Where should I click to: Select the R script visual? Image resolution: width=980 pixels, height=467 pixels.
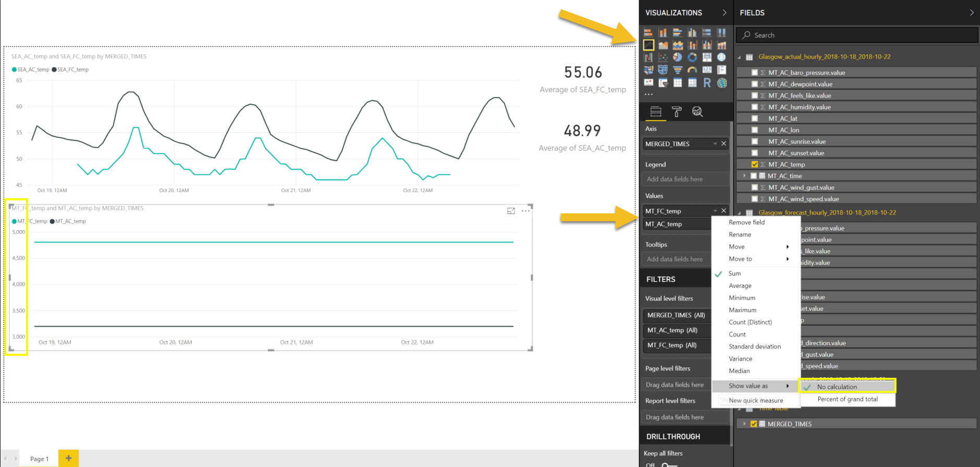click(x=707, y=82)
